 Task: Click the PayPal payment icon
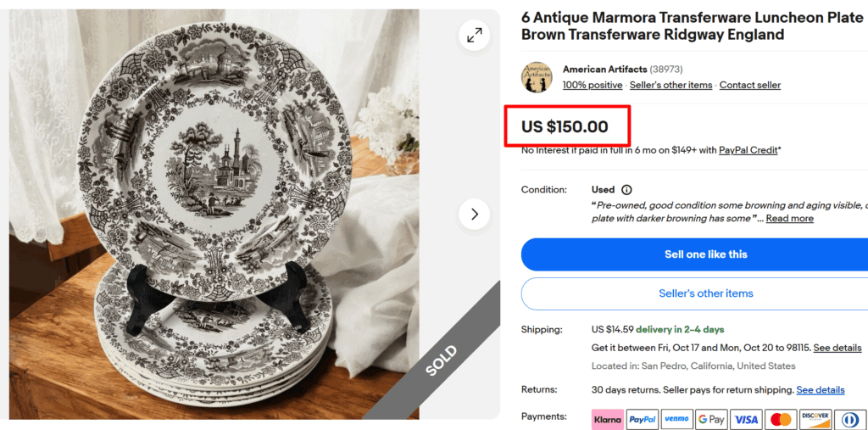(x=643, y=419)
